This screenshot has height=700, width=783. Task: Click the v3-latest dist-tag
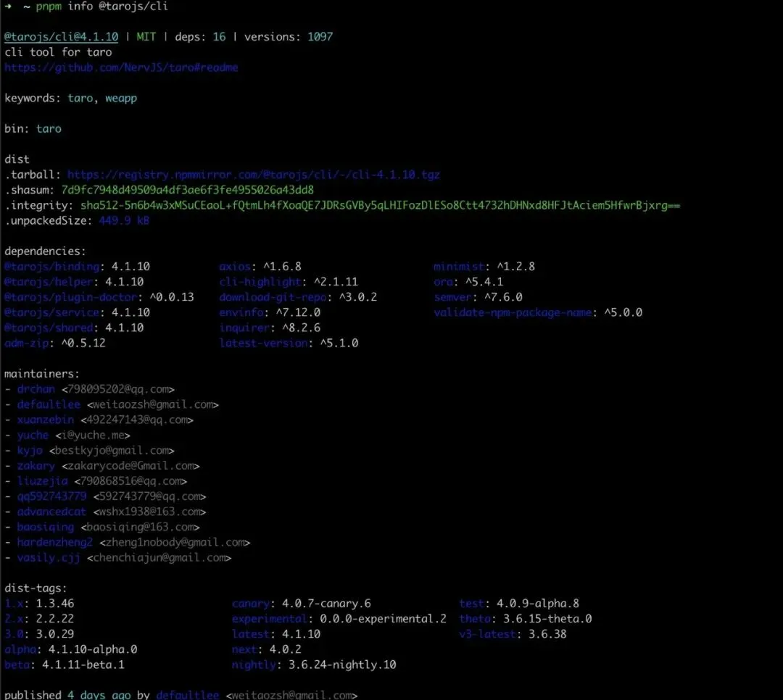pos(487,634)
